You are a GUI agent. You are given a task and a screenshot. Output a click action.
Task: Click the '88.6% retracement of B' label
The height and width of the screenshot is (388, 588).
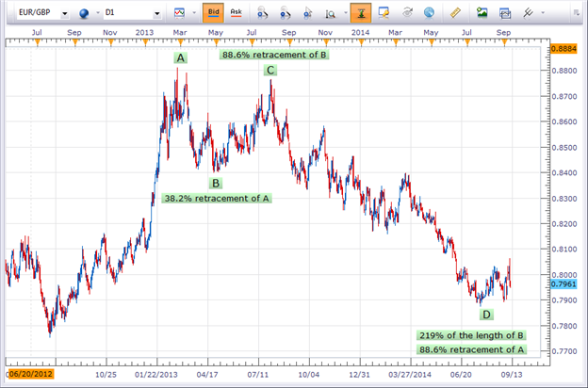(x=274, y=56)
